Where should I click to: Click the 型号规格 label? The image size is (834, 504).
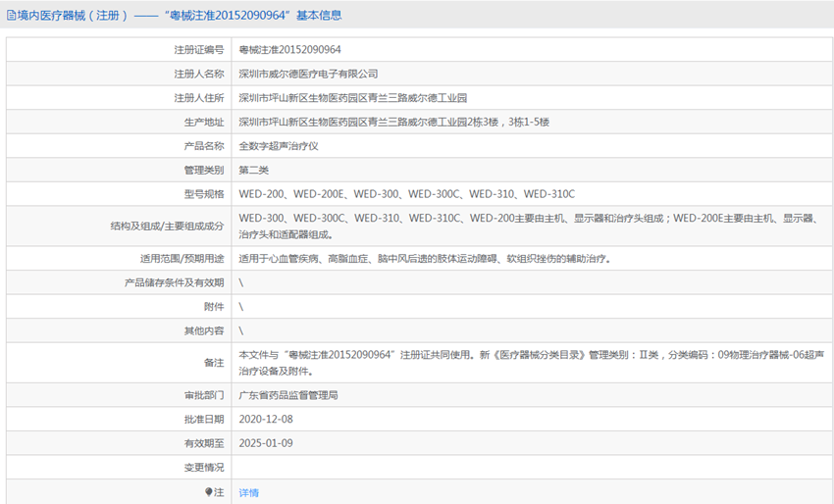pyautogui.click(x=204, y=194)
